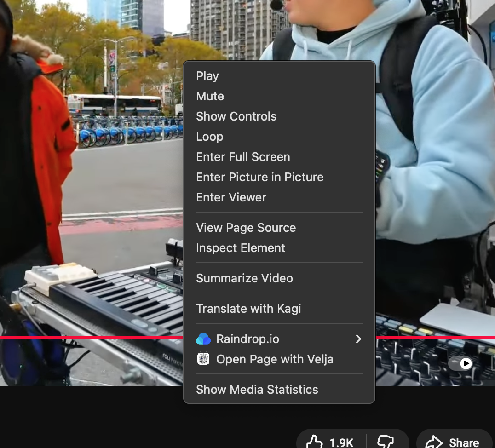The image size is (495, 448).
Task: Click the Raindrop.io cloud icon
Action: (x=203, y=339)
